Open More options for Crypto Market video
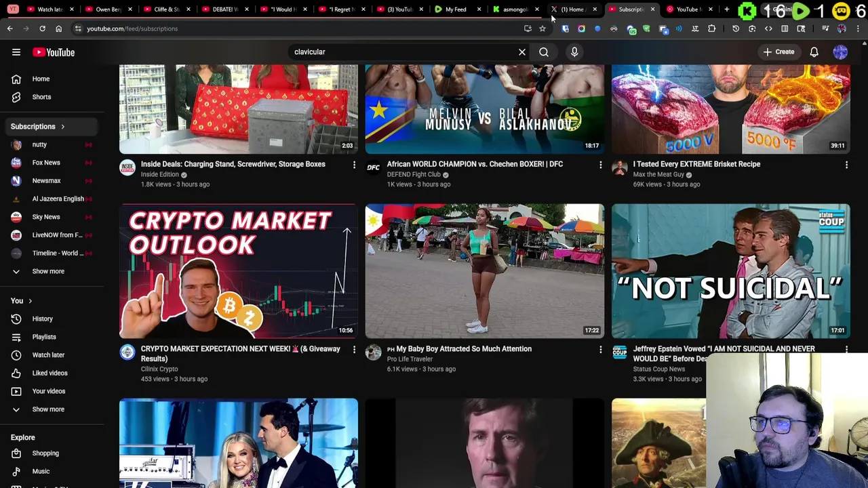 tap(354, 350)
